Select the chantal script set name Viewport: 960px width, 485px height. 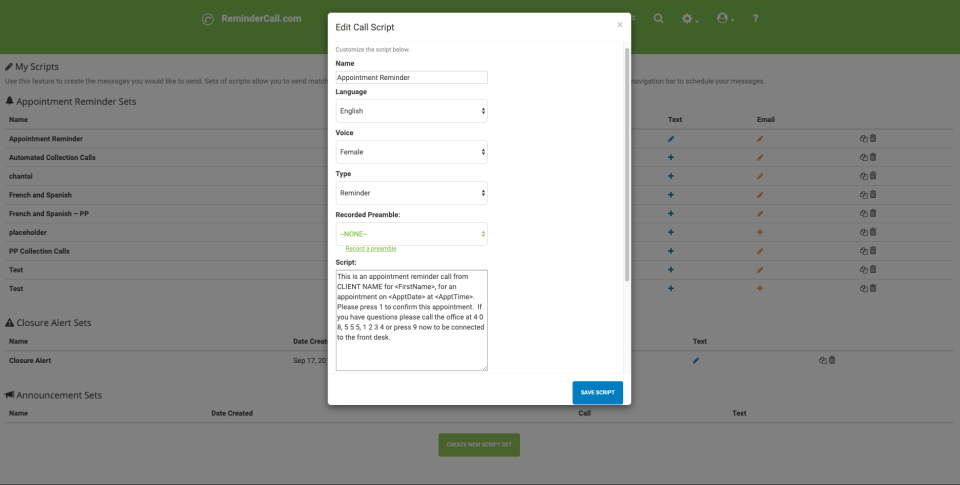(x=21, y=176)
